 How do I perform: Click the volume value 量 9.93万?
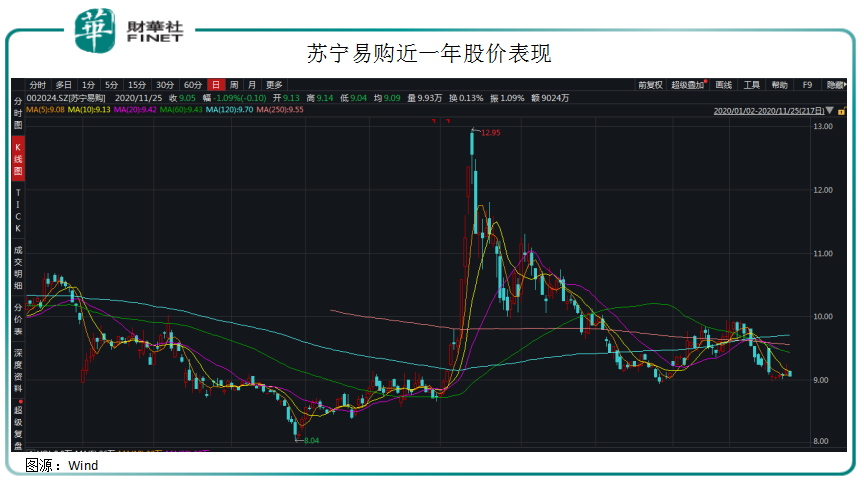click(424, 98)
